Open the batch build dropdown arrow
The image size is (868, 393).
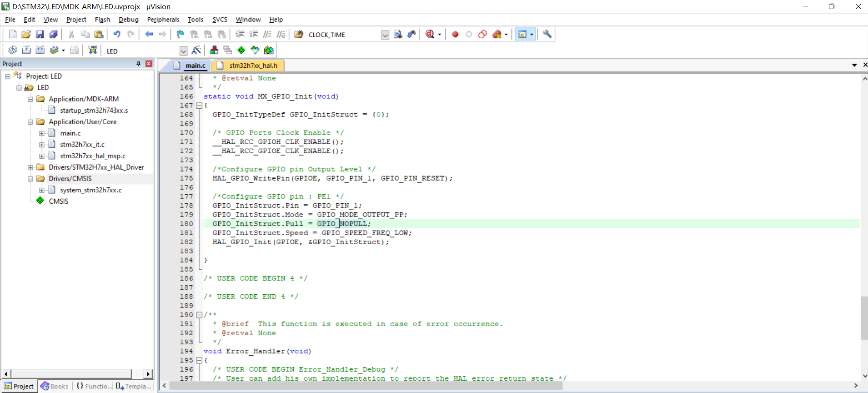[63, 50]
